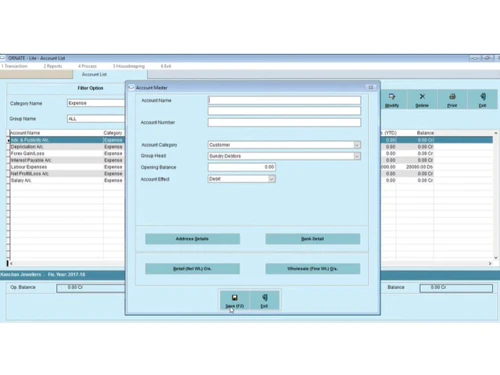Click the Address Details button
The height and width of the screenshot is (375, 500).
click(x=192, y=239)
